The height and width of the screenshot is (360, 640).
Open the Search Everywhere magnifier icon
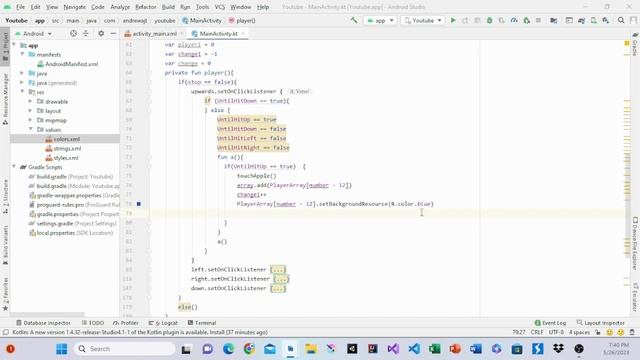(x=621, y=20)
